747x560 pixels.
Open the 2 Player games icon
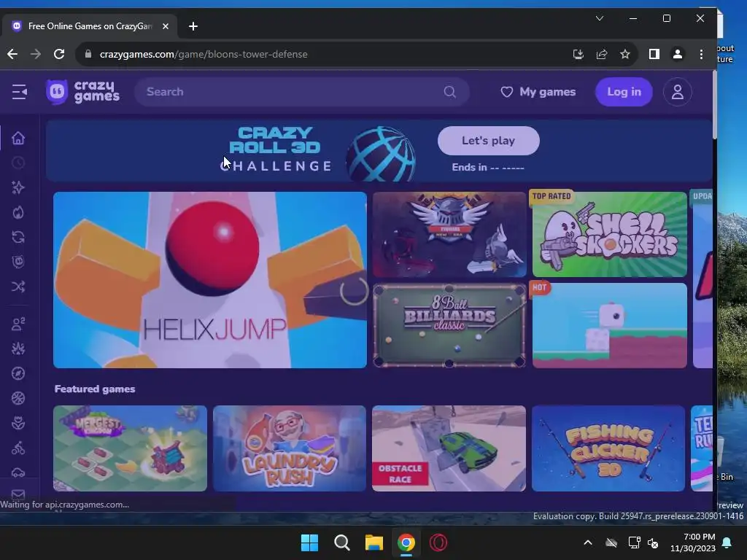click(x=18, y=324)
